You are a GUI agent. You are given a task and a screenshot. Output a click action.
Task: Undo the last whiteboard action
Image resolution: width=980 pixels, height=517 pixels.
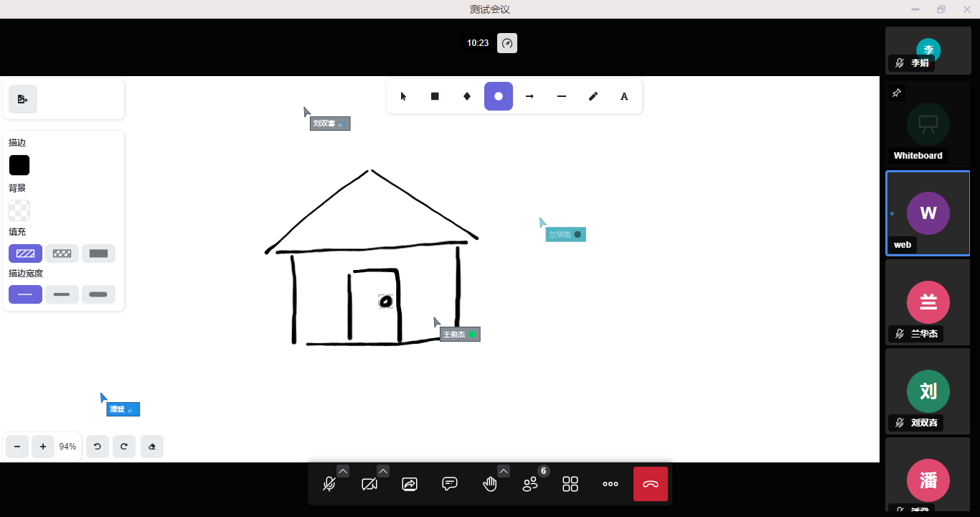tap(98, 447)
